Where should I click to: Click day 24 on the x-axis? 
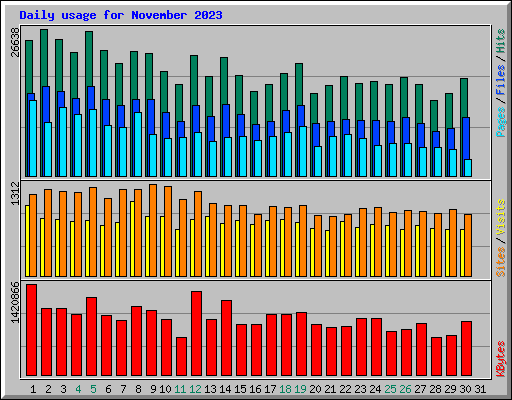[375, 389]
